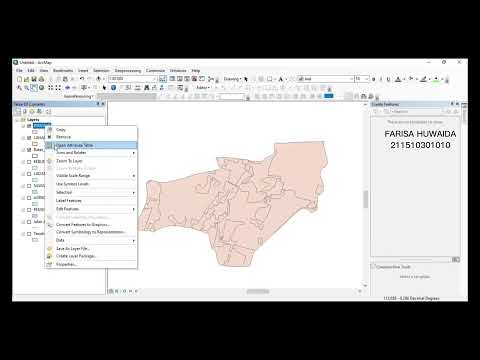Choose Properties in the context menu
This screenshot has width=480, height=360.
point(91,264)
